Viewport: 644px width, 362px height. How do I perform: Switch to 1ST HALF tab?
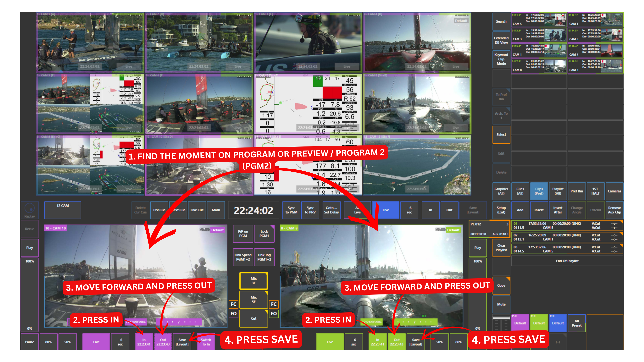[596, 191]
